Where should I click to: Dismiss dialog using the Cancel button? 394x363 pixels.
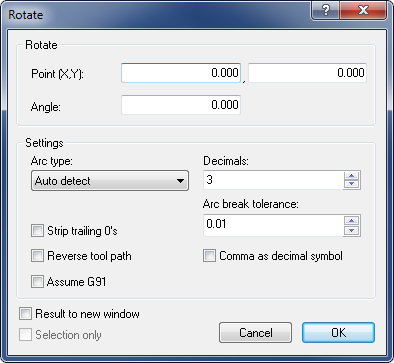pyautogui.click(x=255, y=332)
